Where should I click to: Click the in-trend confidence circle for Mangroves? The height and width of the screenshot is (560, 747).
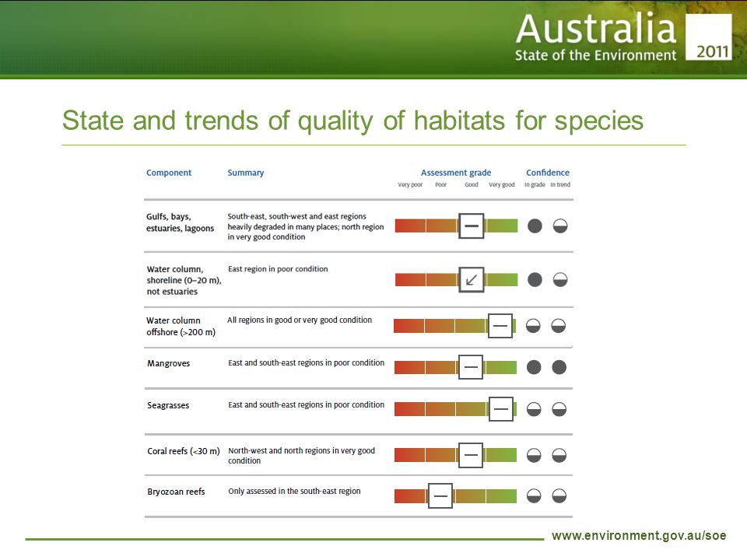point(559,367)
